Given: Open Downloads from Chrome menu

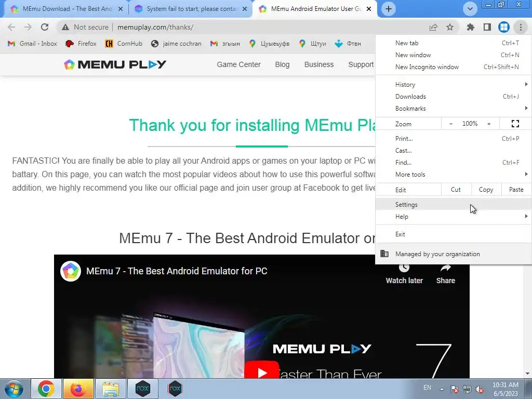Looking at the screenshot, I should tap(454, 96).
